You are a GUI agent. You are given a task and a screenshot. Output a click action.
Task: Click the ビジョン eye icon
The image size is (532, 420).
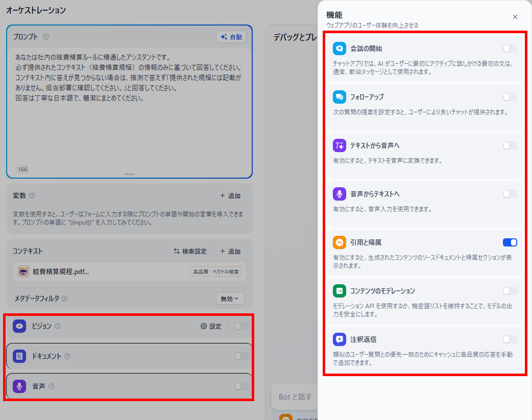point(19,326)
